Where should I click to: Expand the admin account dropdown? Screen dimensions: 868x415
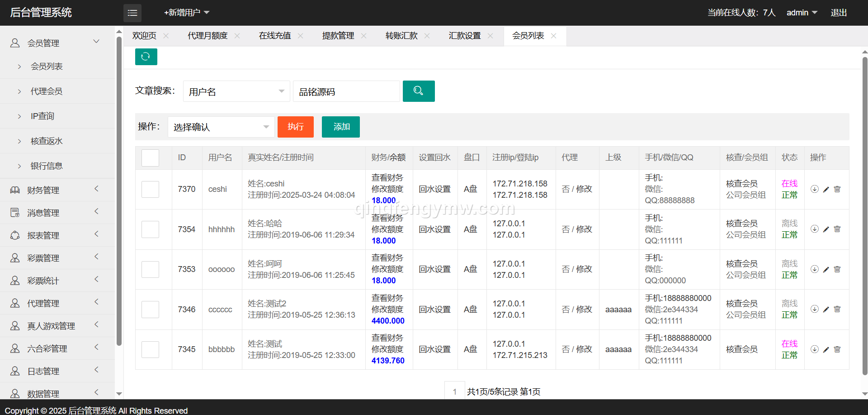click(x=802, y=13)
